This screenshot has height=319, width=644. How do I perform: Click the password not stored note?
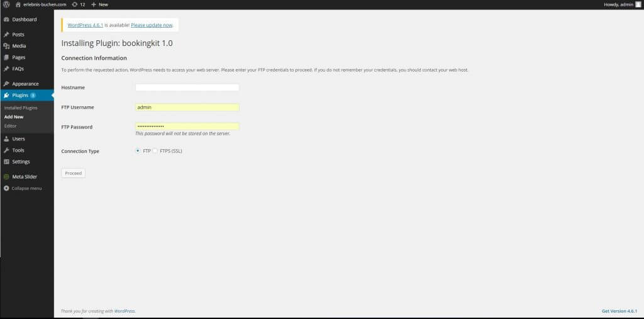click(x=183, y=133)
